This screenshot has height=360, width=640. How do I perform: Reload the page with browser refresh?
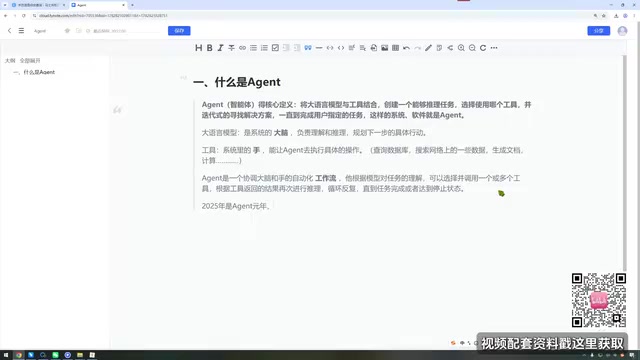pos(24,16)
